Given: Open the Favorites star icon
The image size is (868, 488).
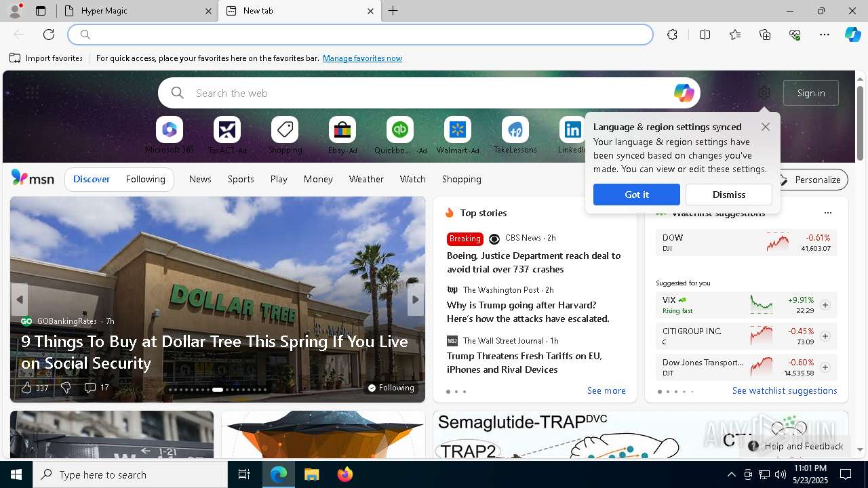Looking at the screenshot, I should point(735,35).
